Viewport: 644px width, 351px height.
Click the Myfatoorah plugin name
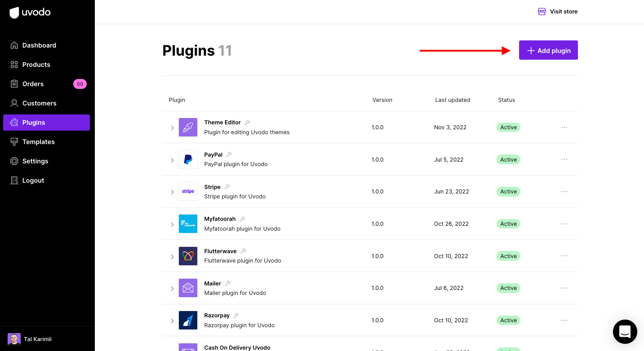coord(220,219)
